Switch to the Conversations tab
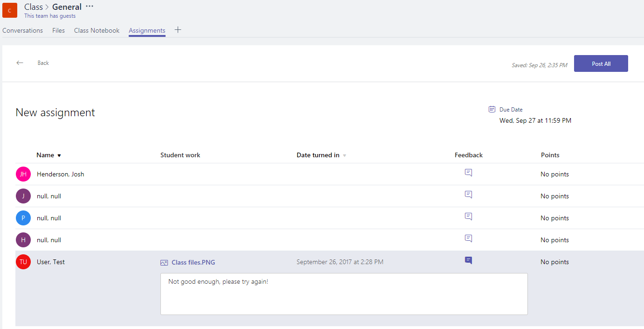 tap(22, 30)
